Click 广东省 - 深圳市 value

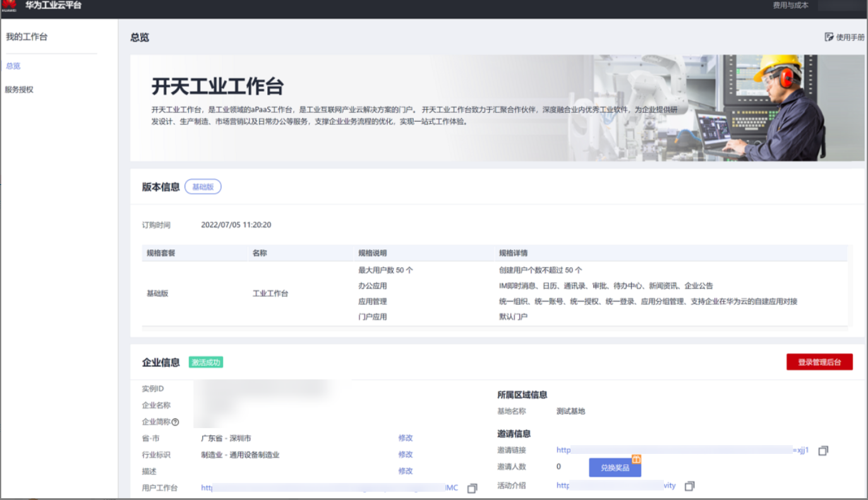tap(226, 438)
